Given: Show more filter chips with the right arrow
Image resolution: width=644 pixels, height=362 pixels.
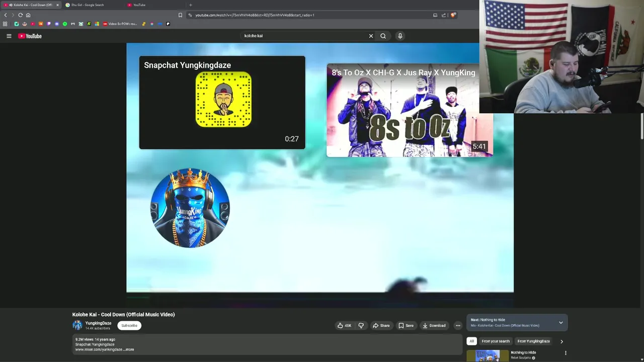Looking at the screenshot, I should 561,341.
